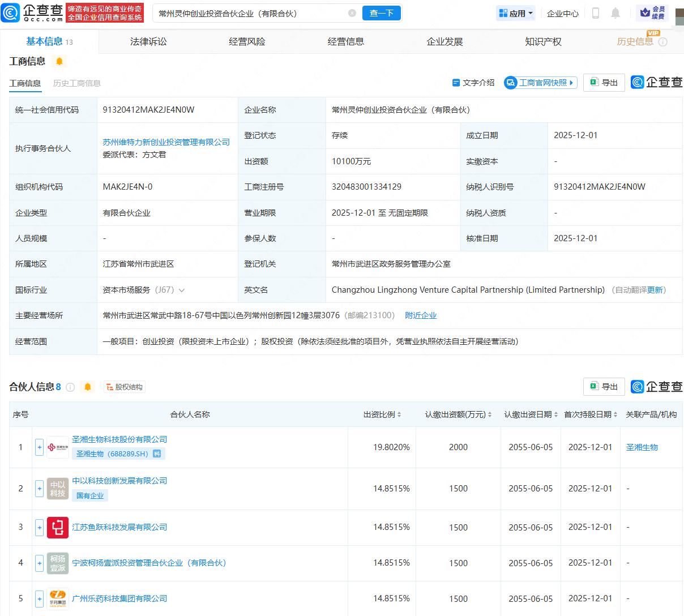The width and height of the screenshot is (684, 616).
Task: Click the 查一下 search button
Action: click(381, 13)
